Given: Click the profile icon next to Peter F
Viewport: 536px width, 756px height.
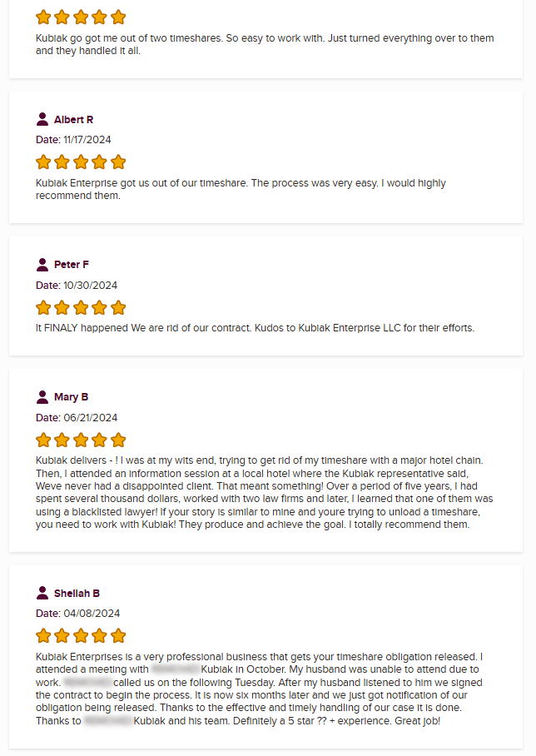Looking at the screenshot, I should [x=42, y=264].
